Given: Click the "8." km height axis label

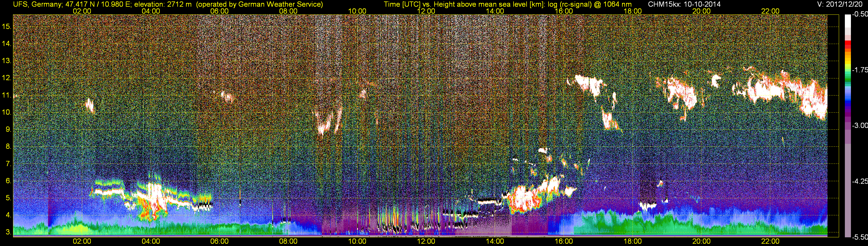Looking at the screenshot, I should [x=8, y=147].
